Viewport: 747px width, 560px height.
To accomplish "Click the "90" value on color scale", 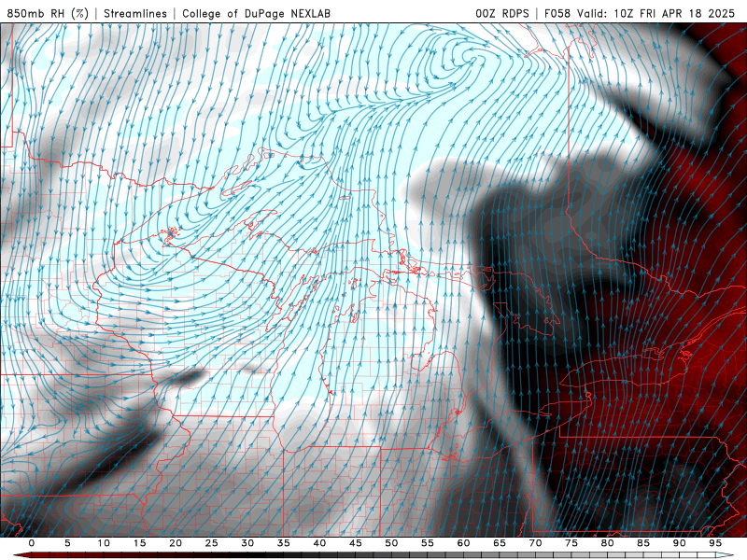I will tap(679, 543).
